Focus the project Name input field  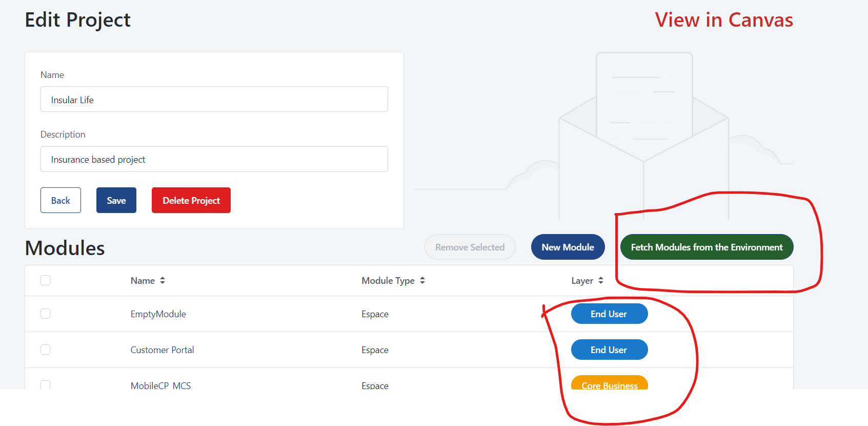pyautogui.click(x=214, y=100)
